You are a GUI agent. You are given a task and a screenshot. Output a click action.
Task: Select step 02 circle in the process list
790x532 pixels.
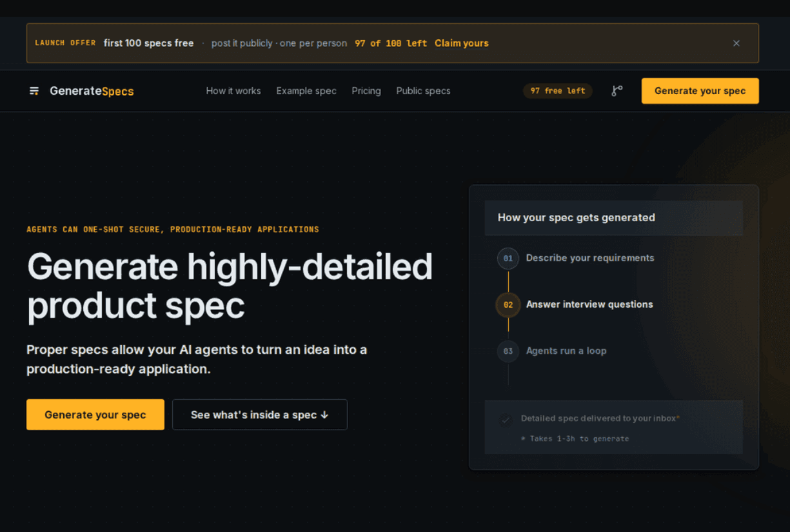click(508, 305)
